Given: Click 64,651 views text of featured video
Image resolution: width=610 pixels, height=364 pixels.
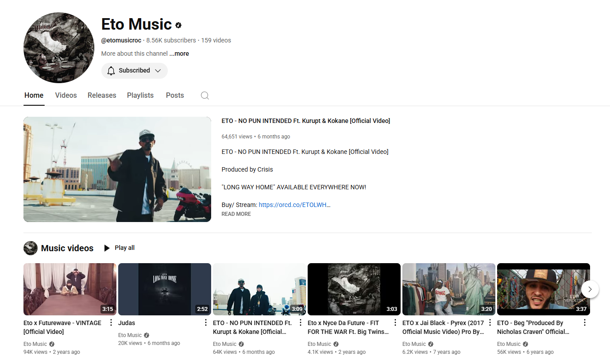Looking at the screenshot, I should [237, 137].
